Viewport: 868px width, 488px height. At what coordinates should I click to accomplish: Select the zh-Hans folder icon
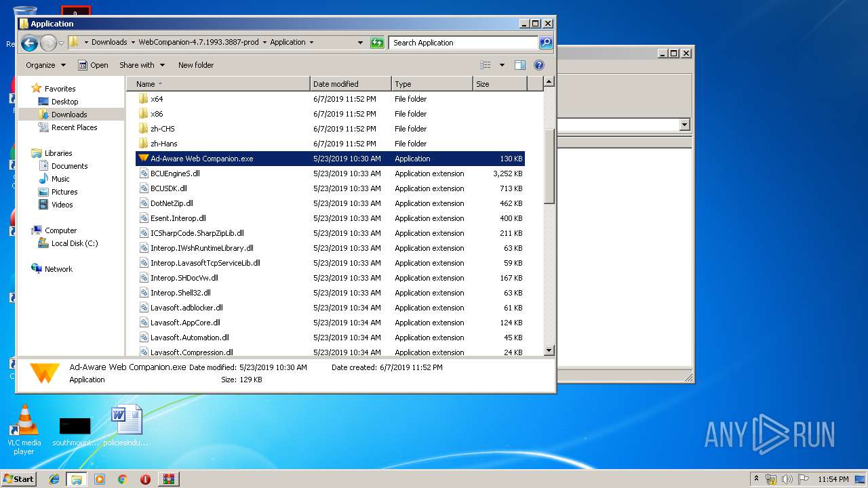coord(143,144)
